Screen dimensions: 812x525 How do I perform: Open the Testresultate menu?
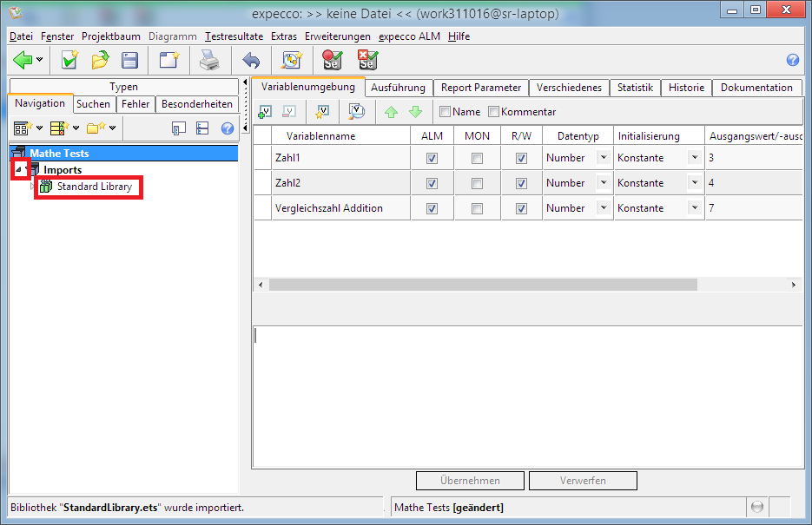coord(234,36)
